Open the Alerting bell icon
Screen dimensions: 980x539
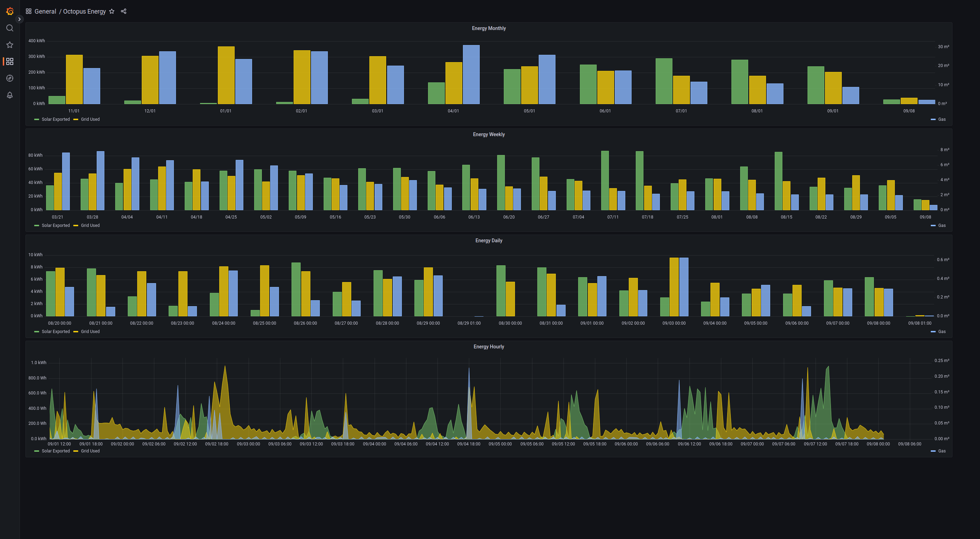pos(10,95)
